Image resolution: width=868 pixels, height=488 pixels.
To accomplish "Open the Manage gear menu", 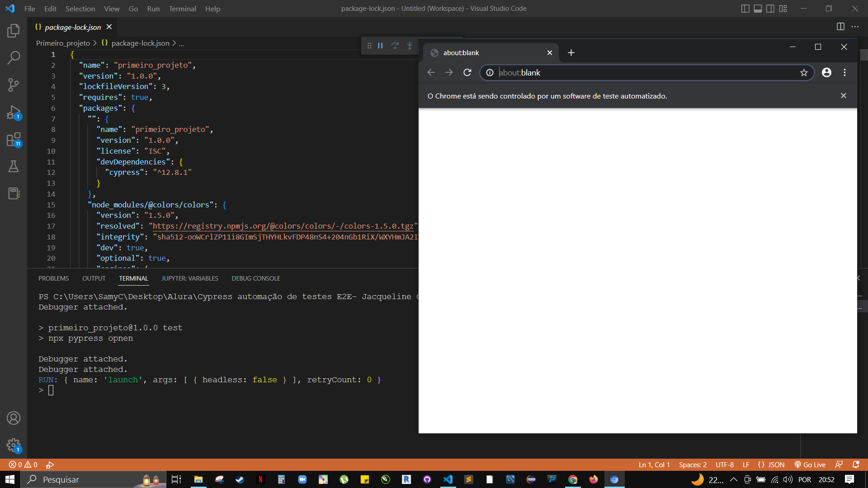I will 14,446.
